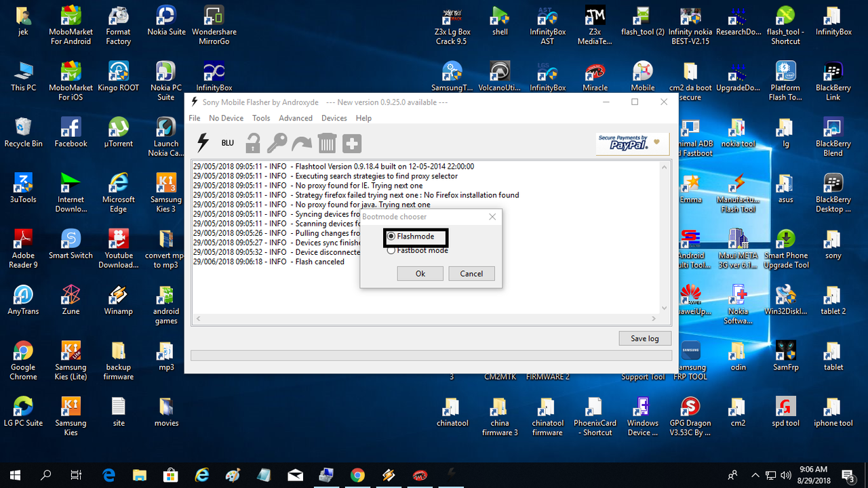The height and width of the screenshot is (488, 868).
Task: Select the This PC desktop icon
Action: (x=23, y=76)
